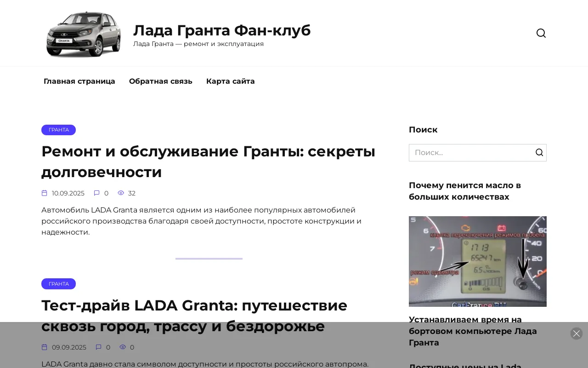The height and width of the screenshot is (368, 588).
Task: Go to Главная страница
Action: pyautogui.click(x=79, y=81)
